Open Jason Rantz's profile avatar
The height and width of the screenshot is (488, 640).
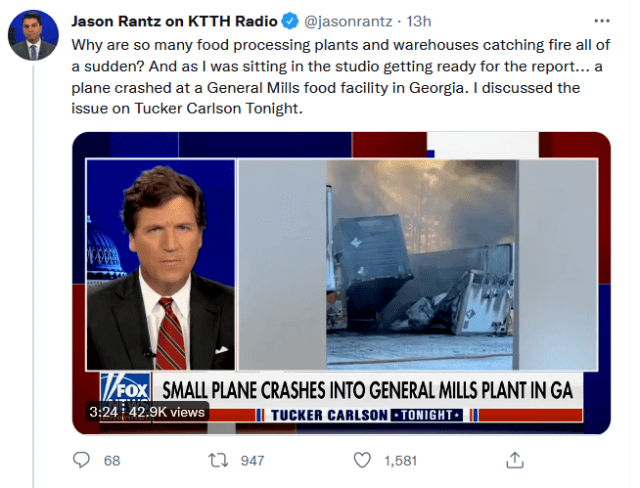[x=33, y=35]
